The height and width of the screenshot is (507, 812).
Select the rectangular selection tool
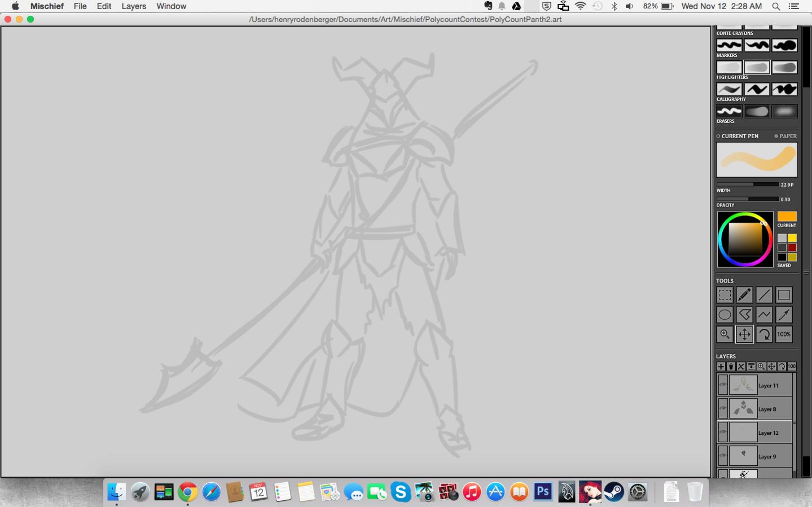click(x=725, y=295)
